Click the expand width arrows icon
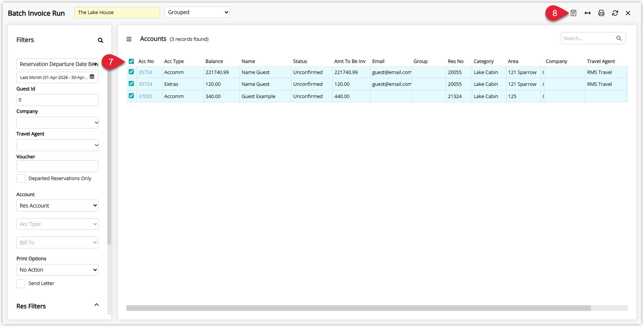The image size is (644, 327). point(587,13)
